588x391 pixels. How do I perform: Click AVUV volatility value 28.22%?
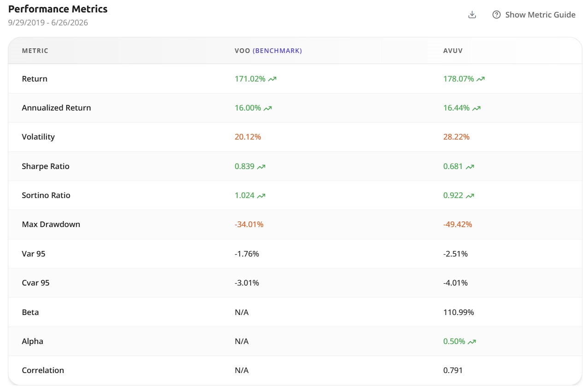point(457,137)
